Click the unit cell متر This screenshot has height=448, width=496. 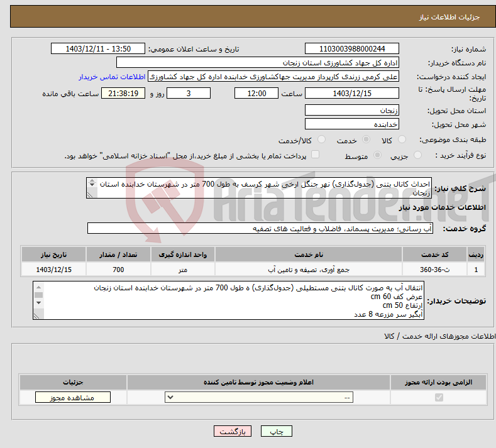pyautogui.click(x=183, y=270)
